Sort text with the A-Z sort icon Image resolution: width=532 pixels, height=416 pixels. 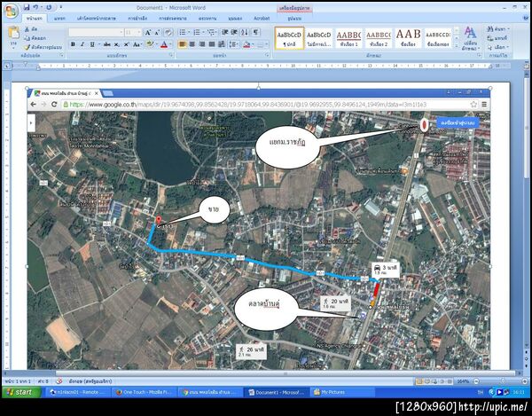point(245,33)
